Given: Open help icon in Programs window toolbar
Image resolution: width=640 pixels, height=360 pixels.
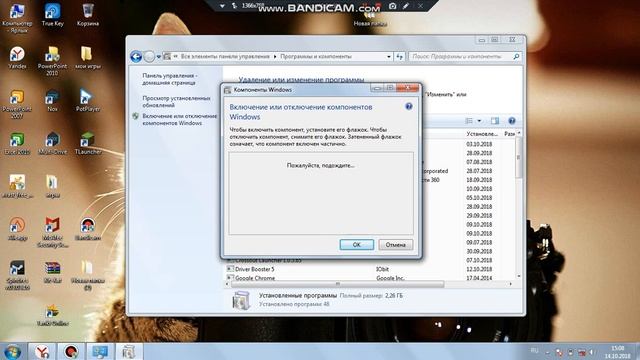Looking at the screenshot, I should click(x=511, y=121).
